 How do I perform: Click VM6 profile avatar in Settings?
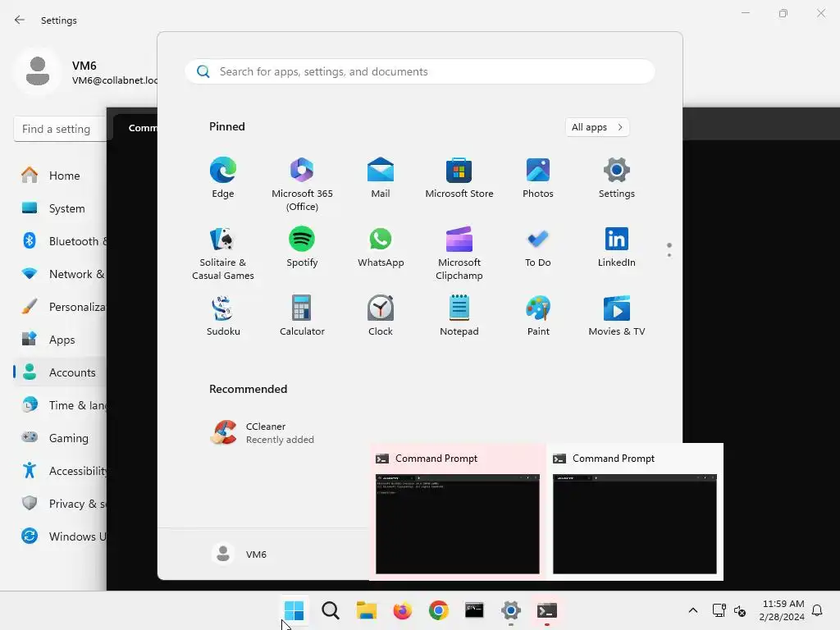38,71
